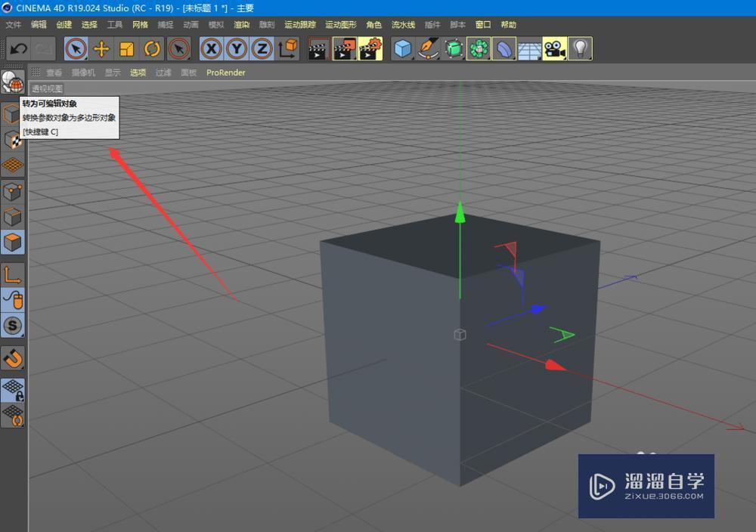Open the Camera objects palette
The height and width of the screenshot is (532, 756).
point(554,48)
